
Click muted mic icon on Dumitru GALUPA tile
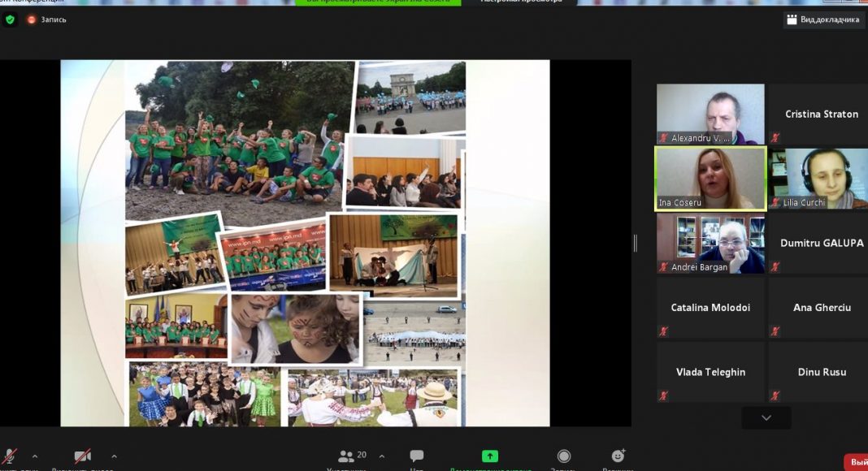pyautogui.click(x=775, y=267)
